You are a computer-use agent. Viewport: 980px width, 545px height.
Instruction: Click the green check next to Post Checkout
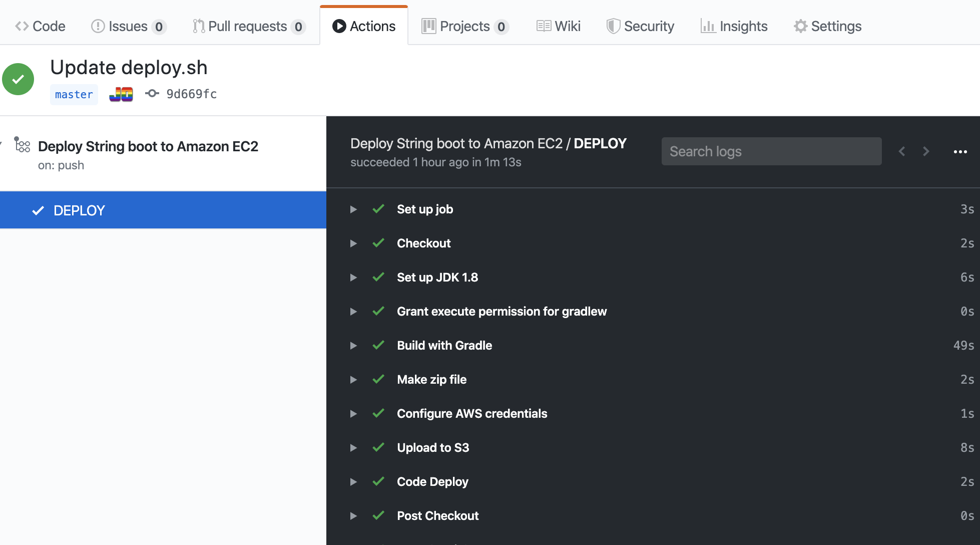[378, 515]
